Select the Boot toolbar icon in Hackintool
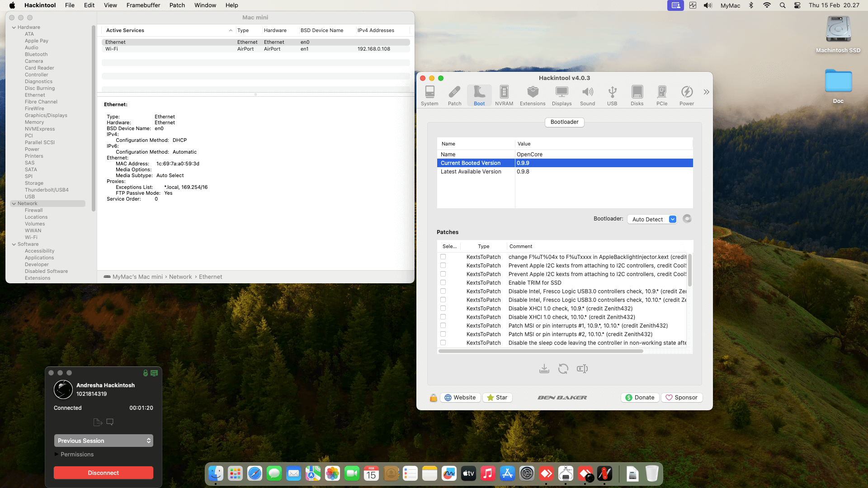868x488 pixels. 479,95
